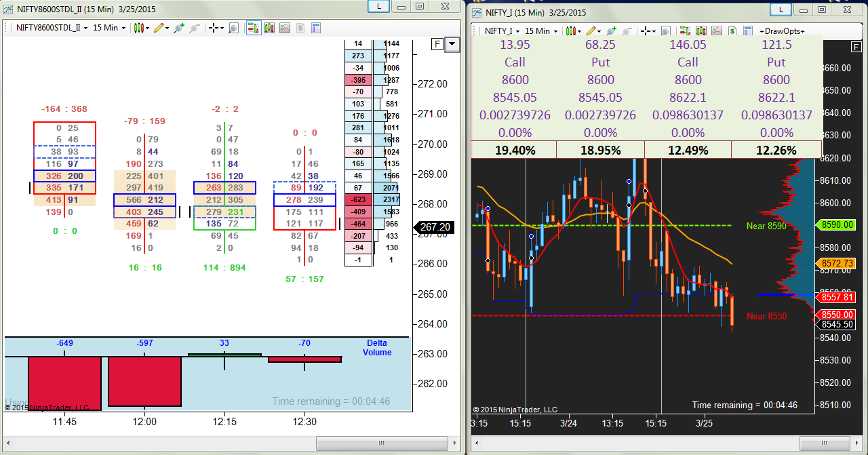
Task: Select the drawing pencil tool in NIFTY8600STDL_II window
Action: coord(159,28)
